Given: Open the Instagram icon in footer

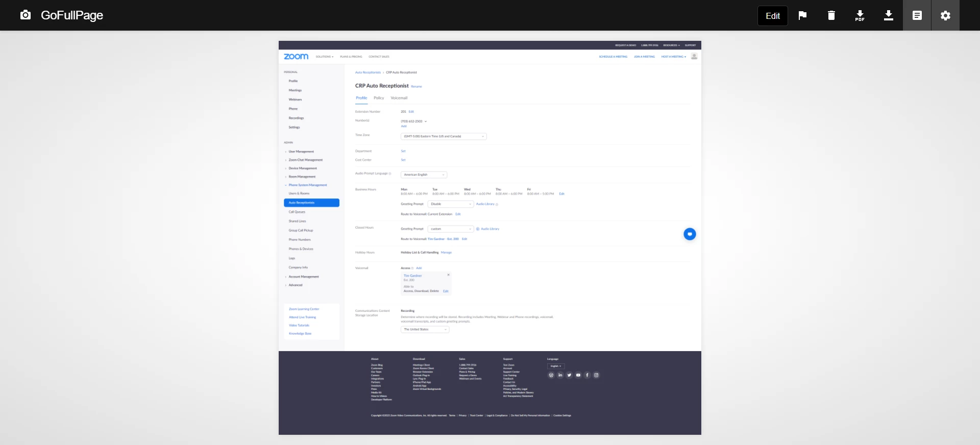Looking at the screenshot, I should pos(596,375).
